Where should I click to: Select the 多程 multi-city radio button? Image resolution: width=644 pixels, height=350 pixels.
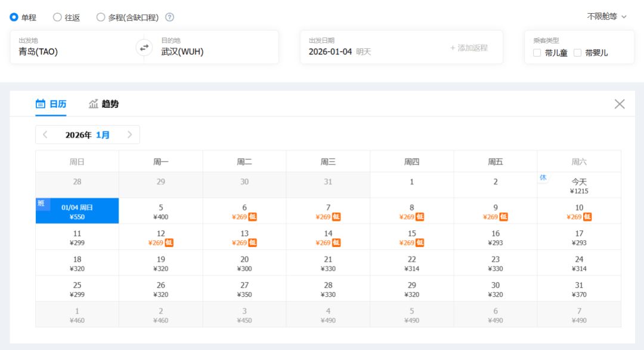pyautogui.click(x=101, y=17)
